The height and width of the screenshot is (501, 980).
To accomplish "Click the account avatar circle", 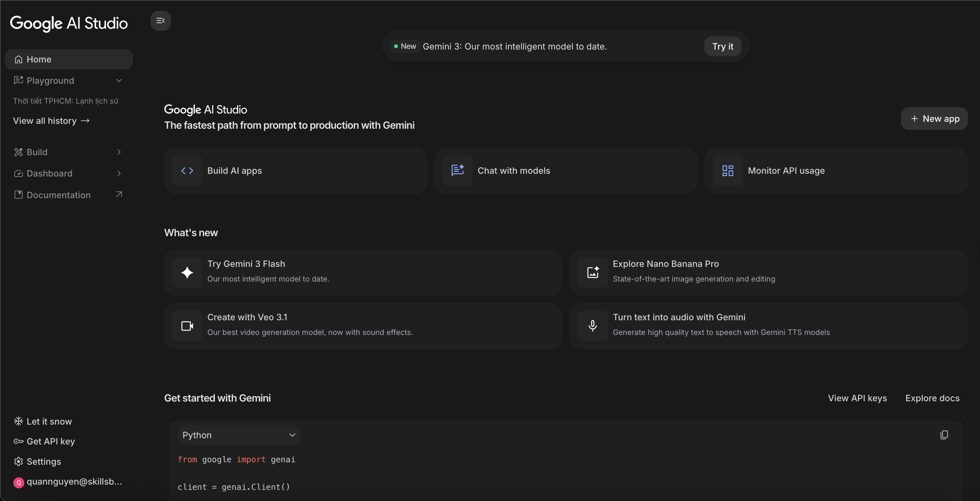I will [x=18, y=483].
